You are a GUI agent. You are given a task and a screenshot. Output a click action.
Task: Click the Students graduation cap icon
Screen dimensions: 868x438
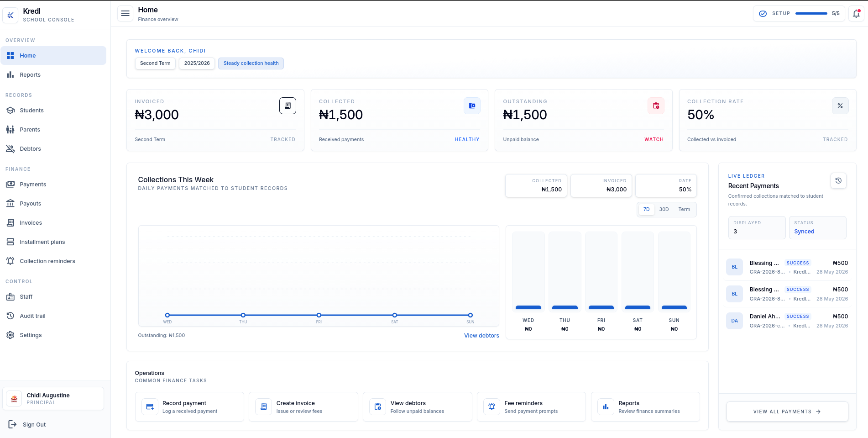coord(10,111)
